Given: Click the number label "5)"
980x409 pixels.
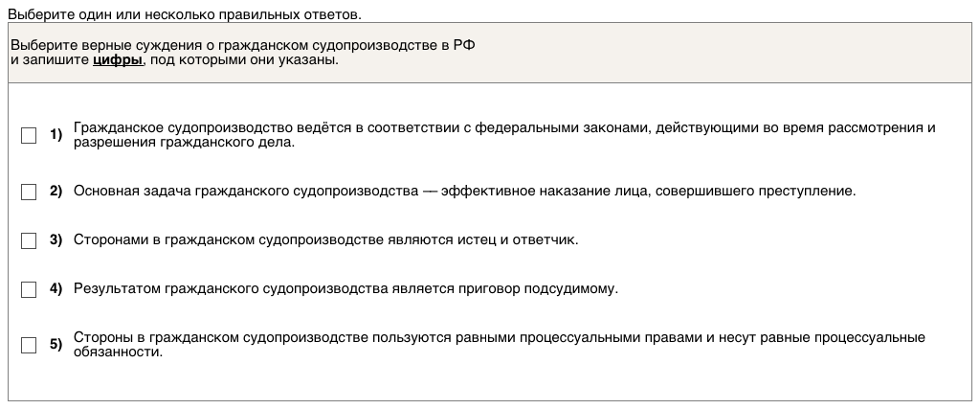Looking at the screenshot, I should coord(56,344).
